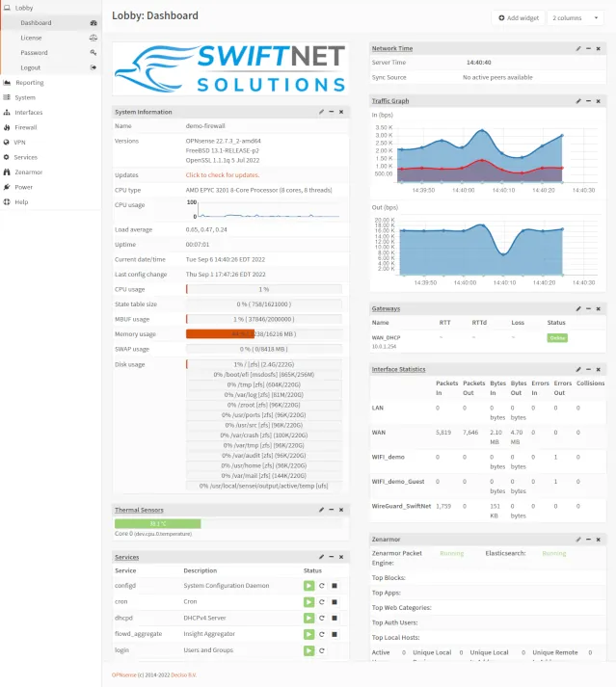
Task: Minimize the Network Time widget
Action: pyautogui.click(x=588, y=48)
